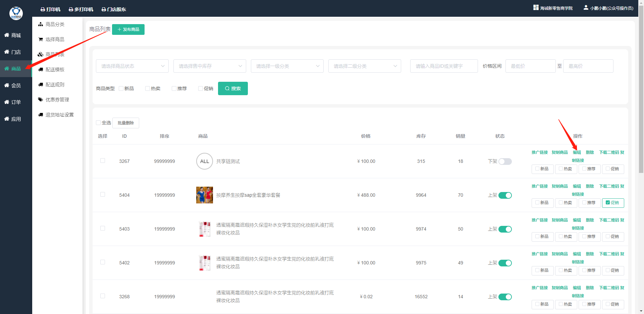Click the 最低价 input field
The image size is (644, 314).
point(531,66)
